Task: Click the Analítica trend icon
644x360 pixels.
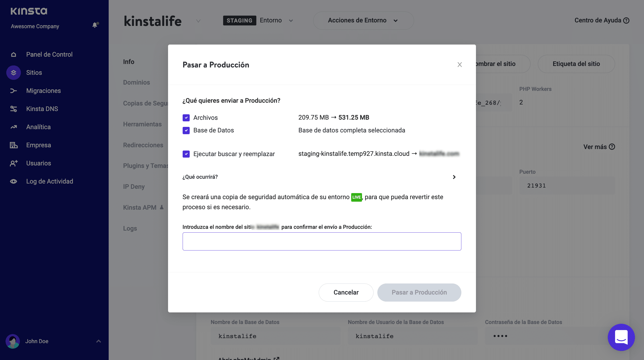Action: tap(14, 127)
